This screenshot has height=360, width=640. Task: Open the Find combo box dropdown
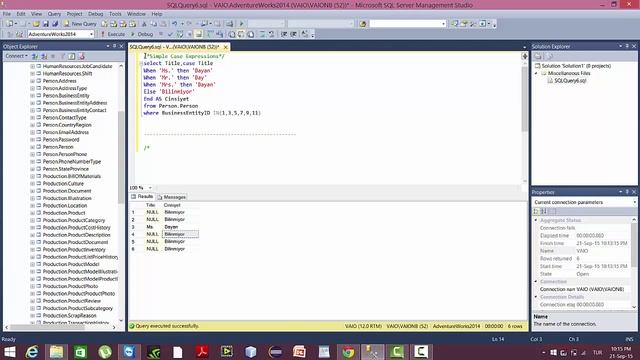pos(443,24)
